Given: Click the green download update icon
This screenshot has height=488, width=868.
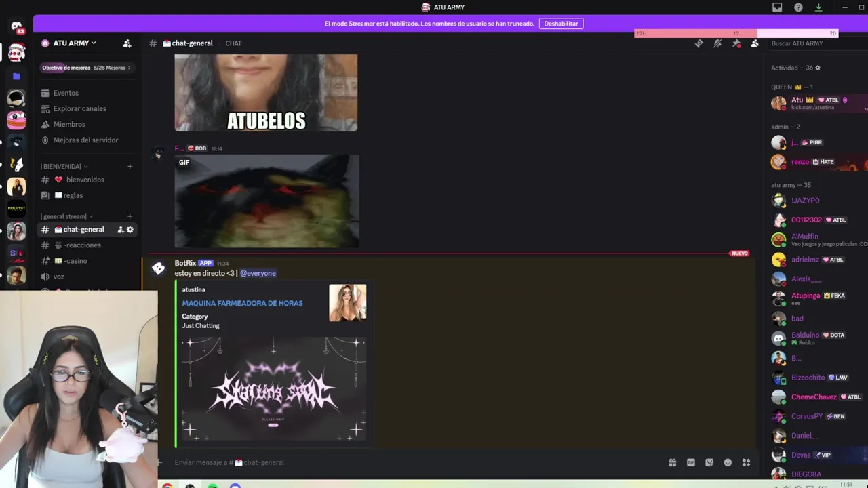Looking at the screenshot, I should pyautogui.click(x=818, y=7).
